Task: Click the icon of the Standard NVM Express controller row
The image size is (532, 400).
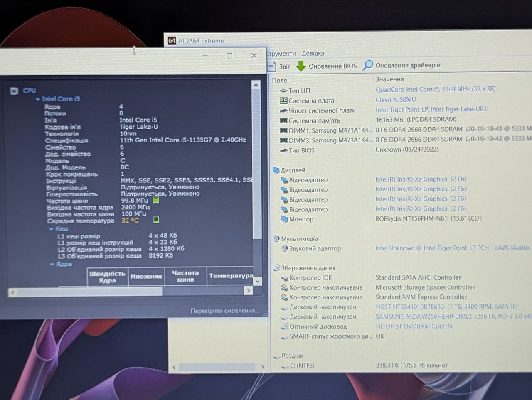Action: [285, 297]
